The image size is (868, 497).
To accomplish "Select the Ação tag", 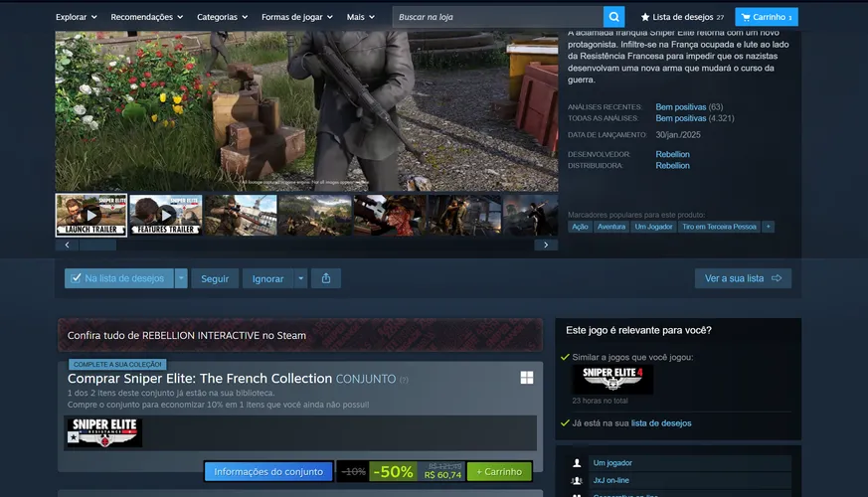I will pyautogui.click(x=580, y=227).
